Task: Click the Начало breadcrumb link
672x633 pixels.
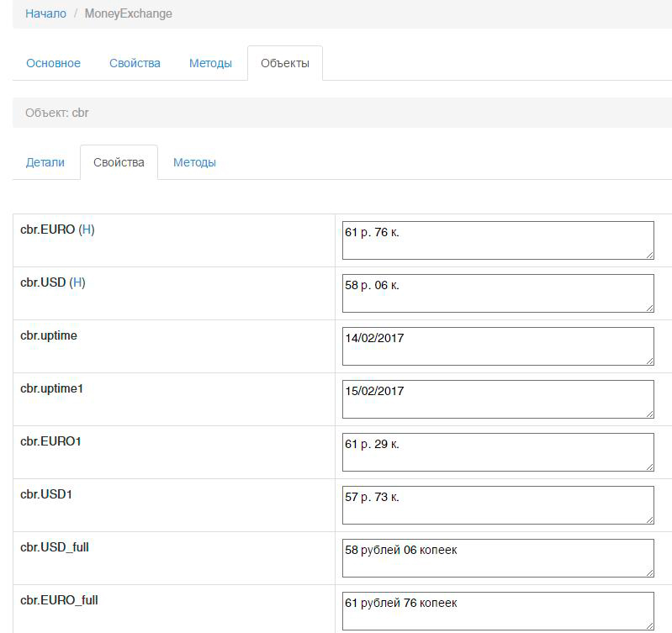Action: [45, 13]
